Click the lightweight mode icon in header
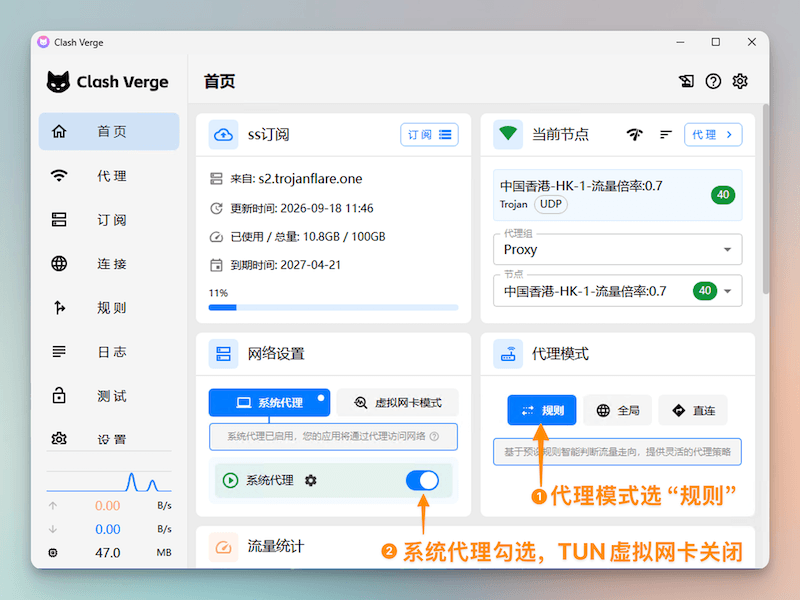Screen dimensions: 800x600 coord(686,81)
